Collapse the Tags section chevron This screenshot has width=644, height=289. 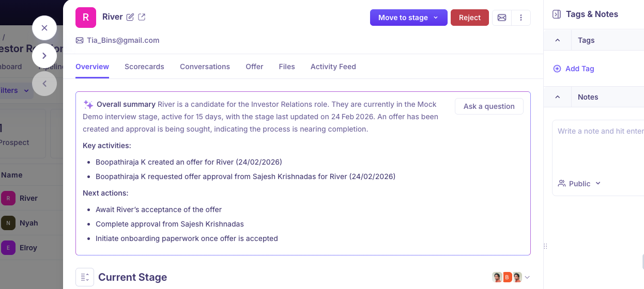[x=557, y=40]
